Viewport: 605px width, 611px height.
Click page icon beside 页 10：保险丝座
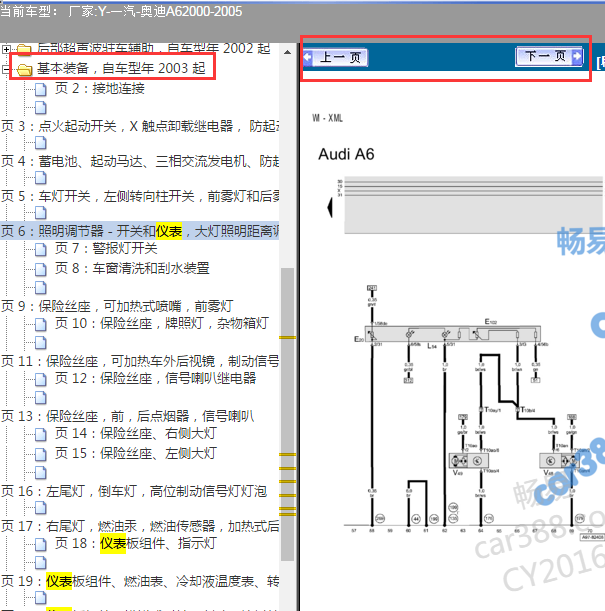(x=41, y=324)
